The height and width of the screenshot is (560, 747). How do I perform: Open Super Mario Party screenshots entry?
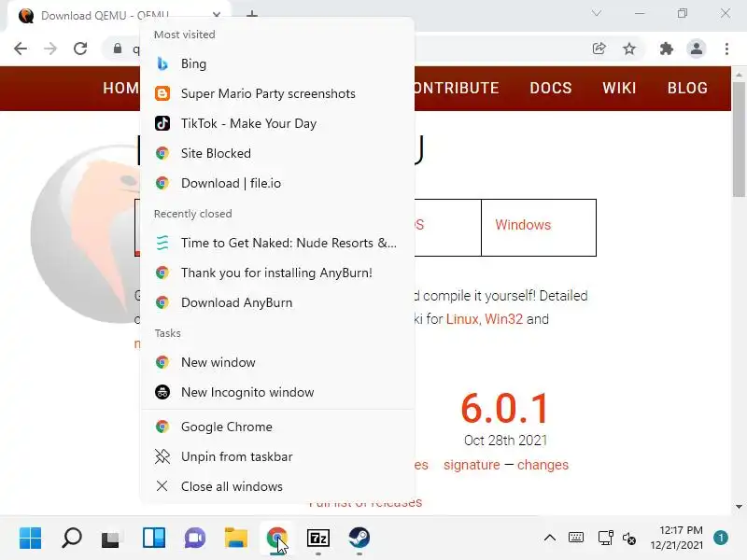277,94
